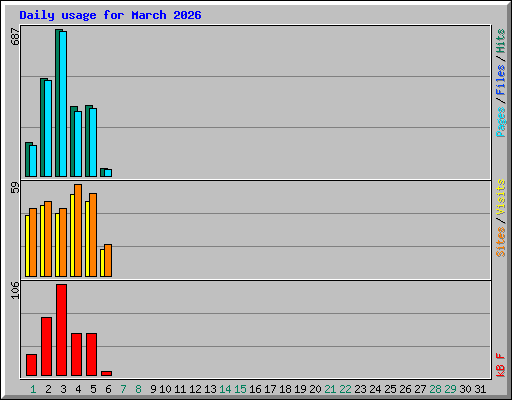Click the day 3 orange sites bar
The width and height of the screenshot is (512, 400).
[63, 243]
